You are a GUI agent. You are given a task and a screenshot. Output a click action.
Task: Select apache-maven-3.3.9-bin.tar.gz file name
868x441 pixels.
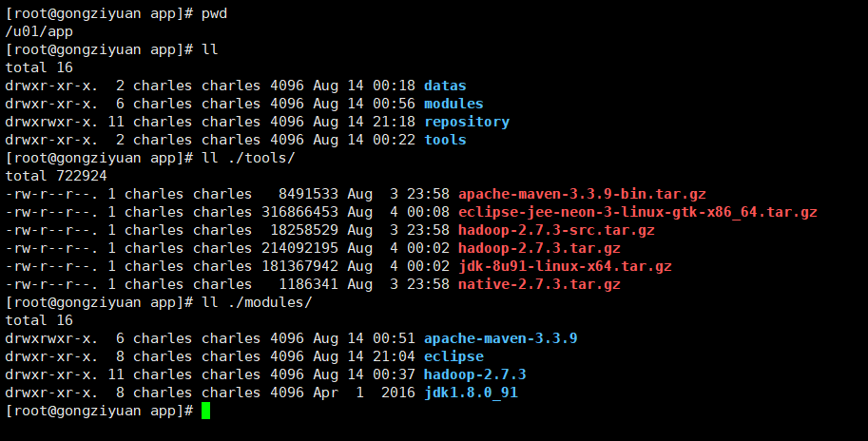583,194
